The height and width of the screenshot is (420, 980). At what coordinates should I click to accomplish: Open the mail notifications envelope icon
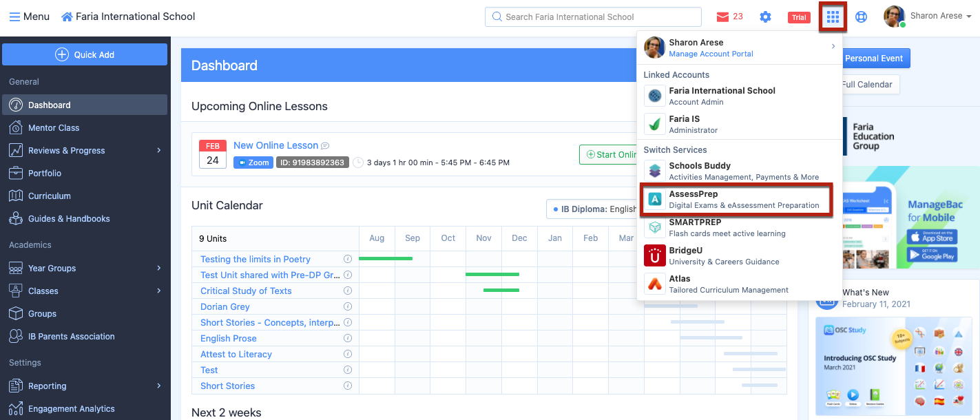722,17
